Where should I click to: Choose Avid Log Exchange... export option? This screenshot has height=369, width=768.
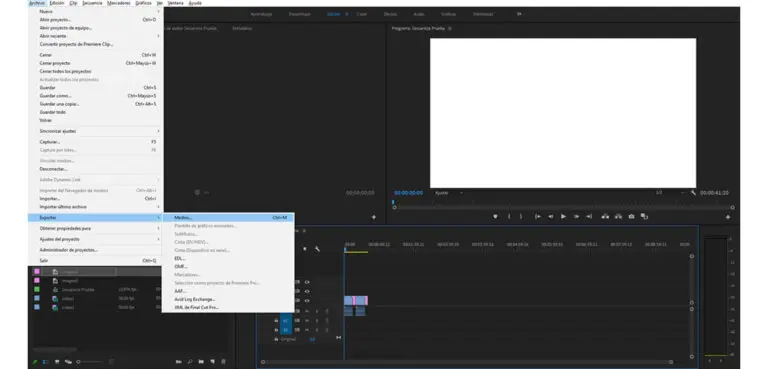coord(228,299)
